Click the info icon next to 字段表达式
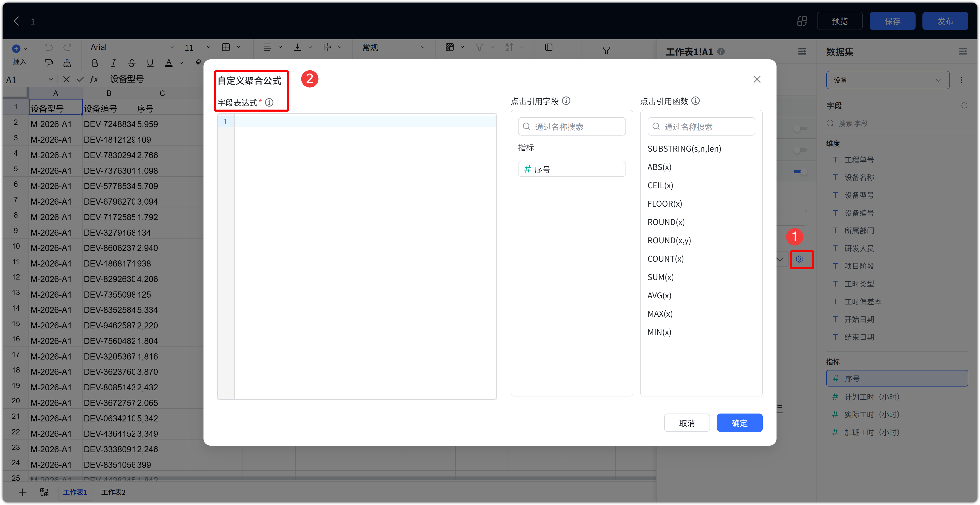980x505 pixels. (269, 102)
